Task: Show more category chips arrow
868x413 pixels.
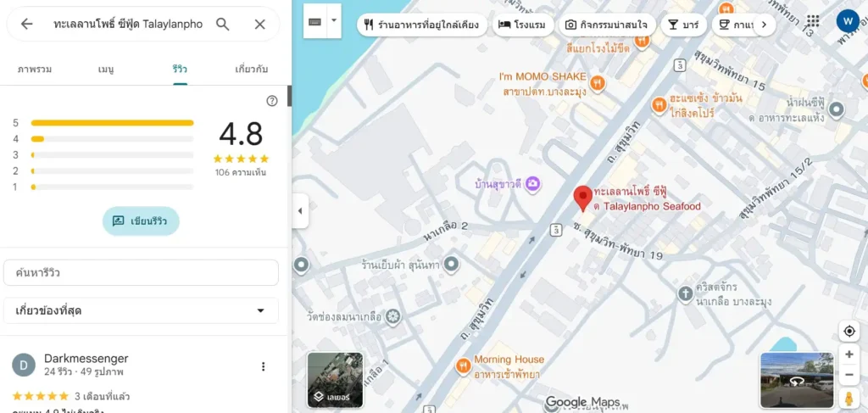Action: pos(765,25)
